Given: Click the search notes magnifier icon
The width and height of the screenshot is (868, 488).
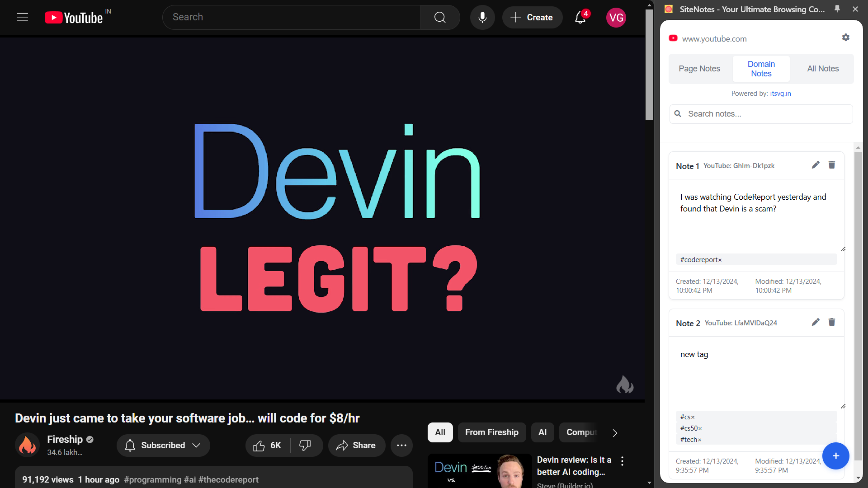Looking at the screenshot, I should pos(678,114).
